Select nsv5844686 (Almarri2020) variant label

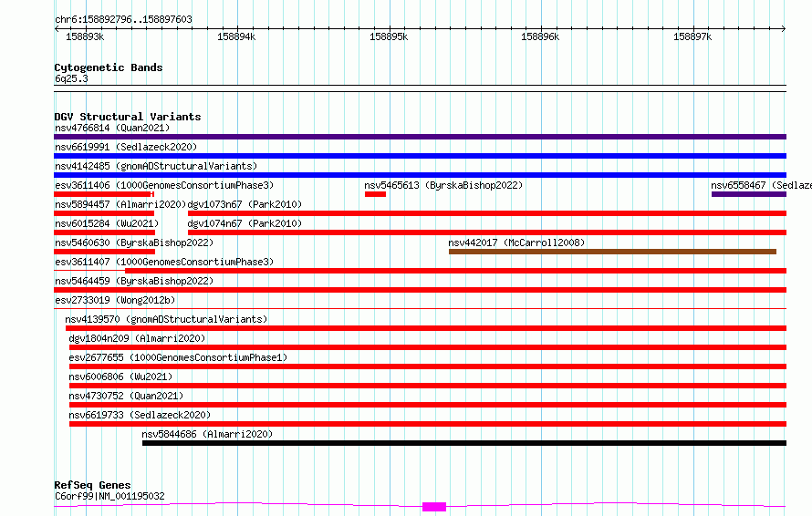pos(207,434)
